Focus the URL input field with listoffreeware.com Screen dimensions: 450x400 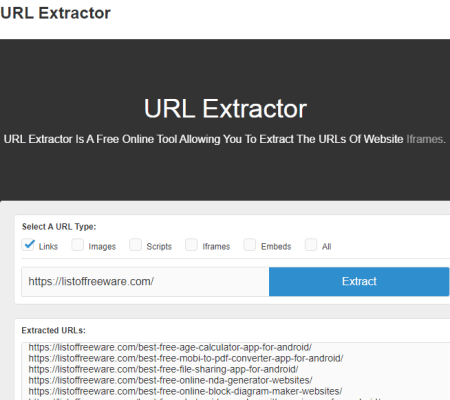tap(145, 282)
